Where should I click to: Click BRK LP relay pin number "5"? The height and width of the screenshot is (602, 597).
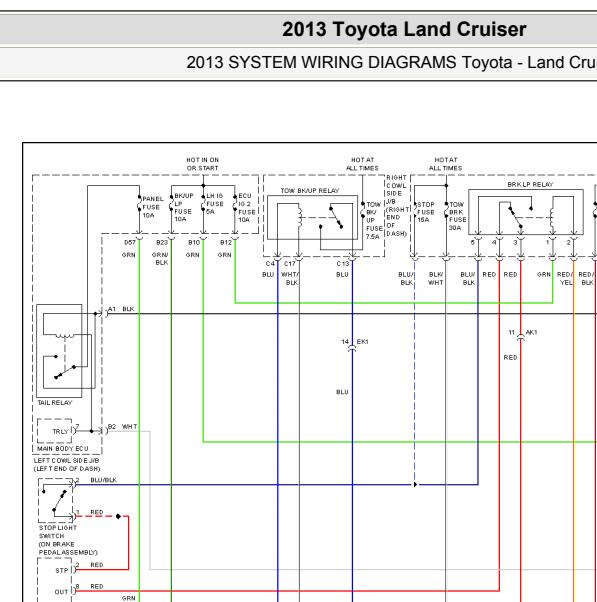[x=473, y=243]
